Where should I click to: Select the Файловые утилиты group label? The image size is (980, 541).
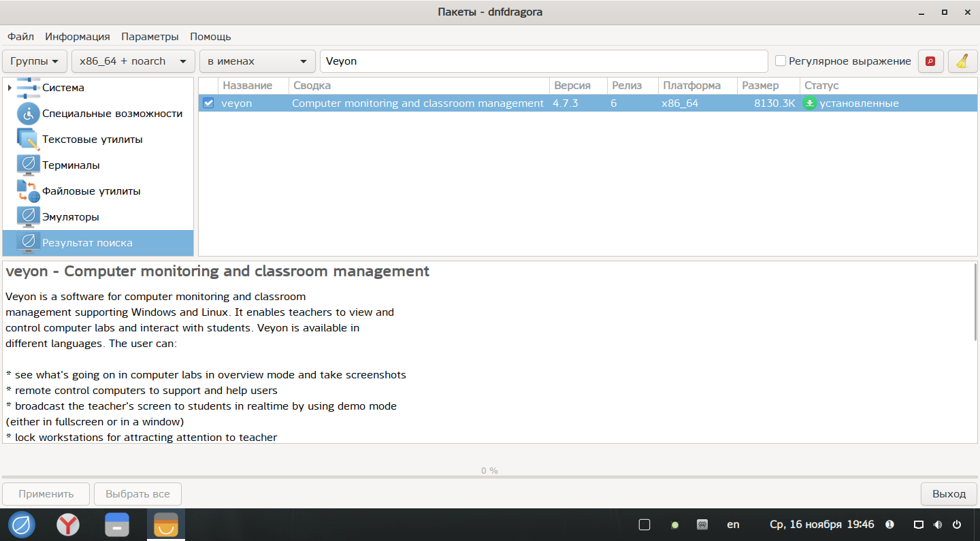pos(91,191)
